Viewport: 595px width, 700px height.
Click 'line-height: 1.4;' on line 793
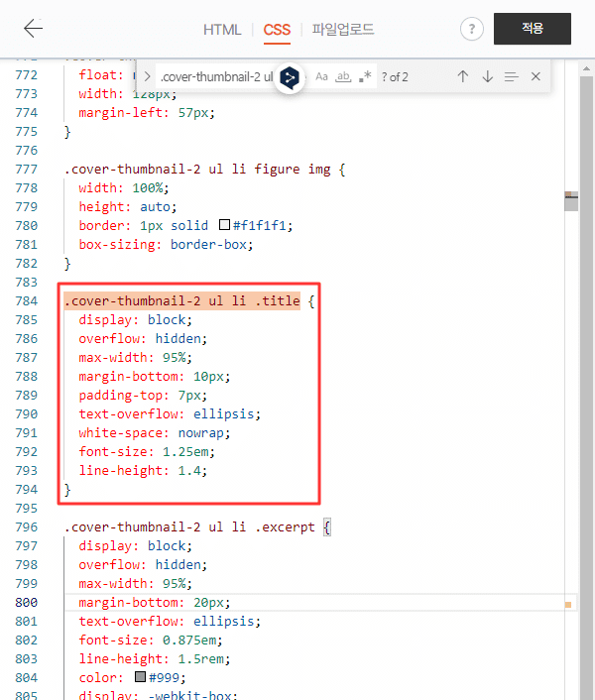coord(143,470)
